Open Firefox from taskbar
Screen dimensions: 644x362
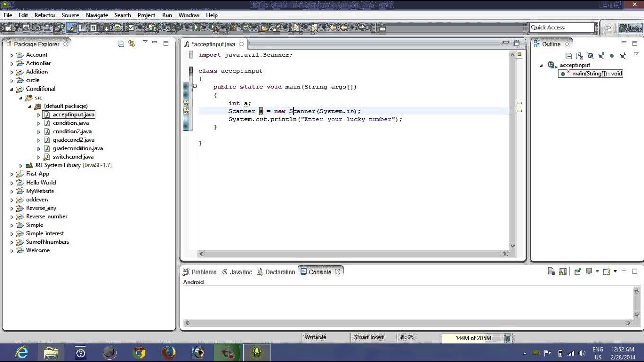(169, 353)
